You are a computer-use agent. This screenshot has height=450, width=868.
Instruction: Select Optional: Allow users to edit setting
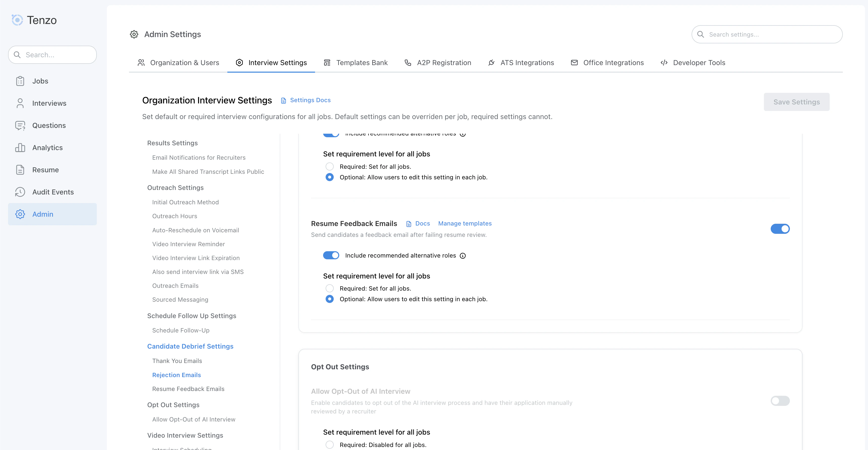[x=330, y=299]
